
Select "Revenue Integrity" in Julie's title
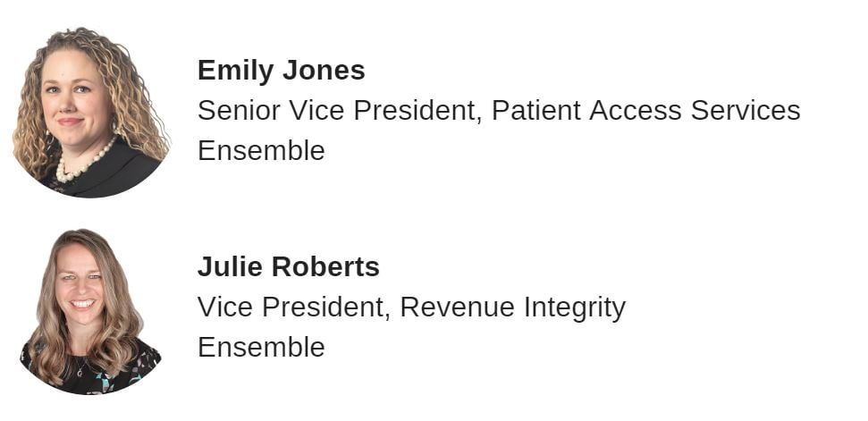pyautogui.click(x=512, y=307)
